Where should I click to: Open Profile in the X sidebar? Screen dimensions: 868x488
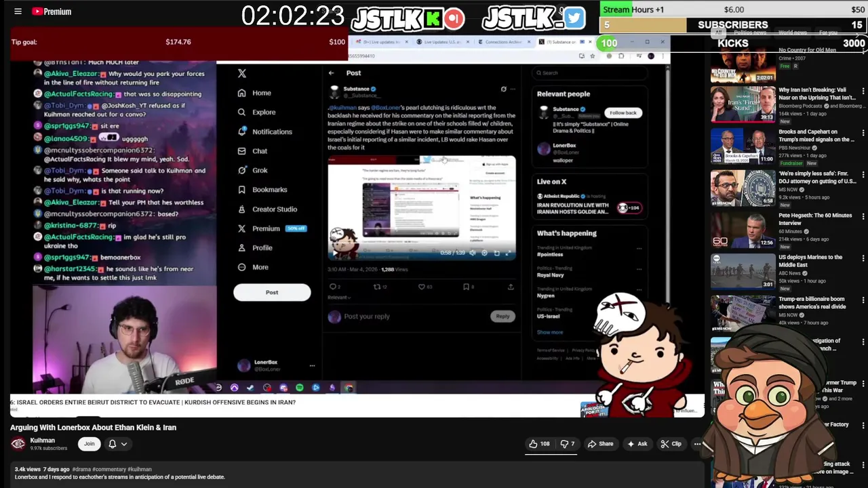click(255, 248)
